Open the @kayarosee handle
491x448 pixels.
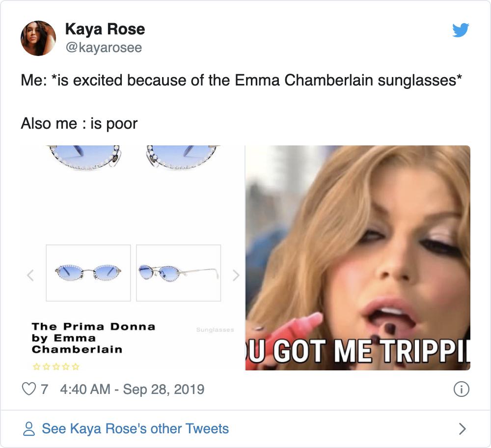(x=104, y=48)
